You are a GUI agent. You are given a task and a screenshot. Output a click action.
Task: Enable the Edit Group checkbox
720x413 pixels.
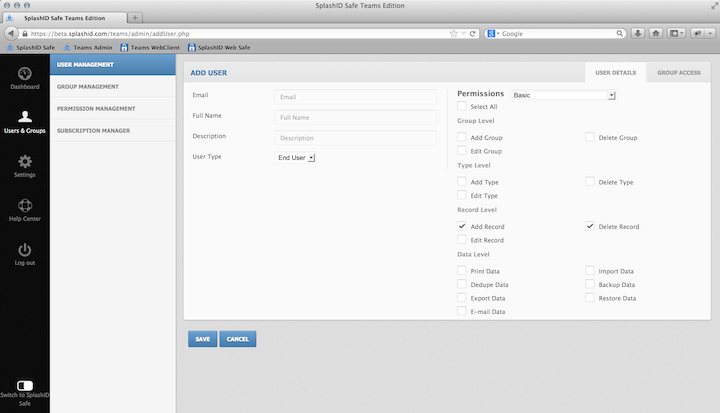pyautogui.click(x=462, y=151)
